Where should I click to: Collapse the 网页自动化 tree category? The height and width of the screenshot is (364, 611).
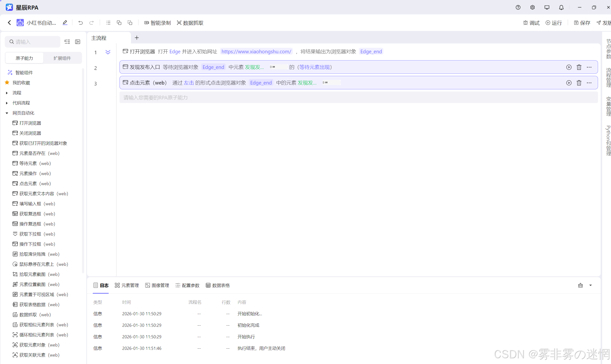pyautogui.click(x=7, y=113)
